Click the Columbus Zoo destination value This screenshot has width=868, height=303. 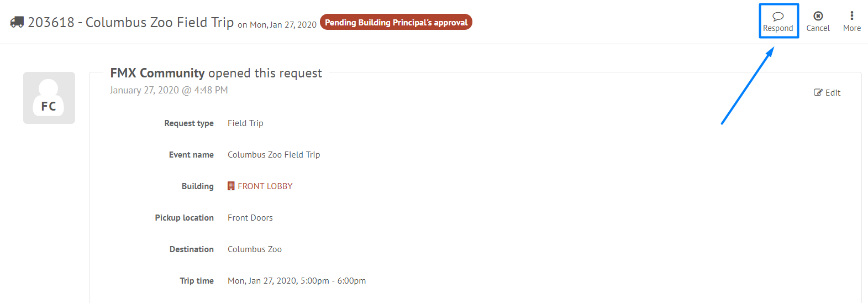255,249
